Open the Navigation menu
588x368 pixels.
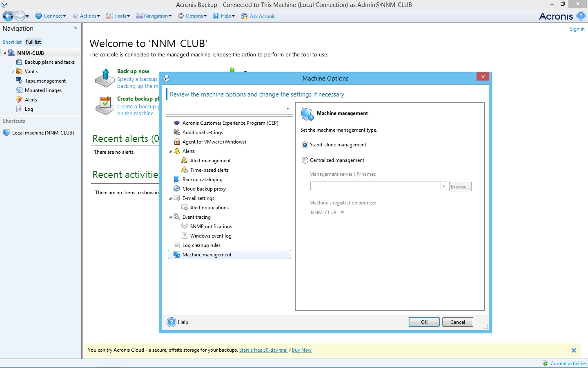(x=154, y=16)
